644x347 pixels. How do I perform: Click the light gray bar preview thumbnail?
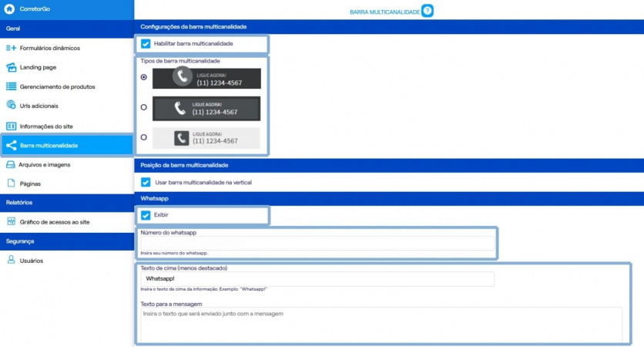206,138
